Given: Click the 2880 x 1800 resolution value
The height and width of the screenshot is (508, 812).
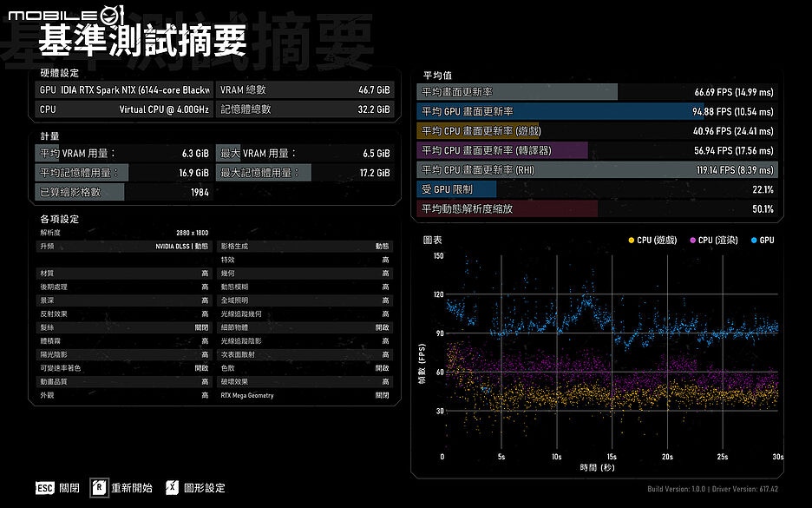Looking at the screenshot, I should pyautogui.click(x=192, y=233).
